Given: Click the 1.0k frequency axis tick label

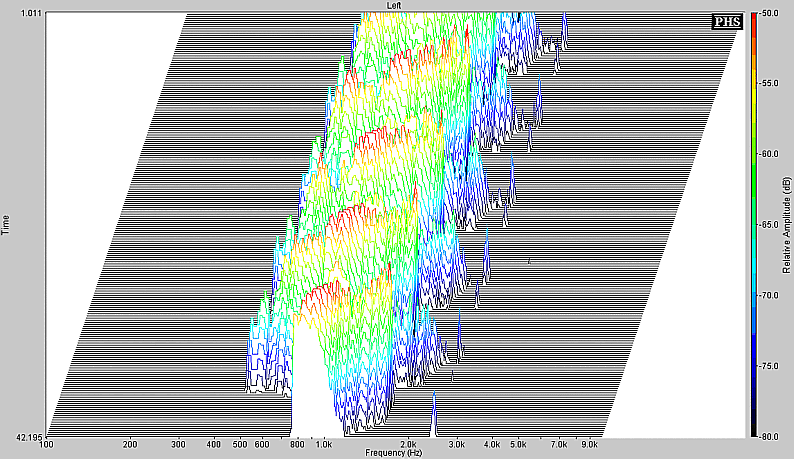Looking at the screenshot, I should point(323,444).
